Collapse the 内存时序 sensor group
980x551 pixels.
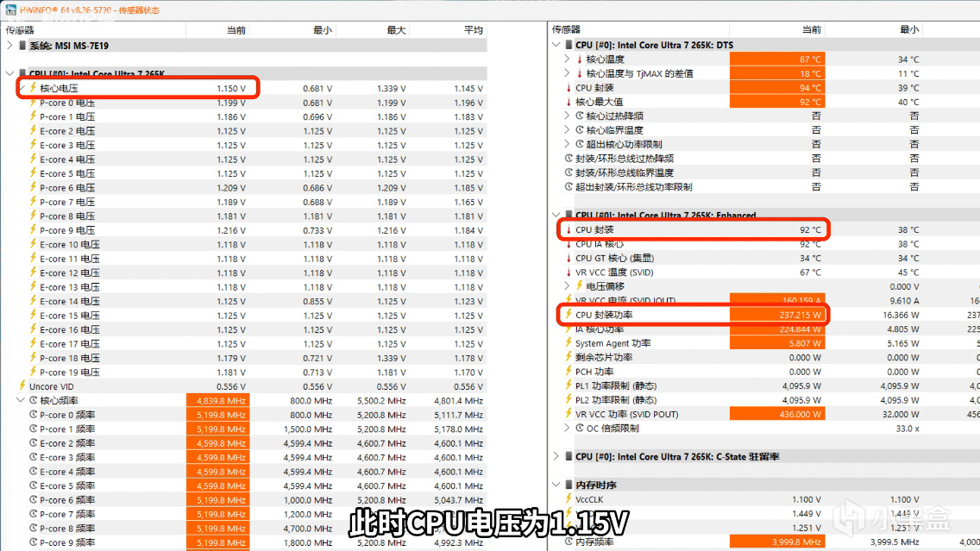click(556, 485)
